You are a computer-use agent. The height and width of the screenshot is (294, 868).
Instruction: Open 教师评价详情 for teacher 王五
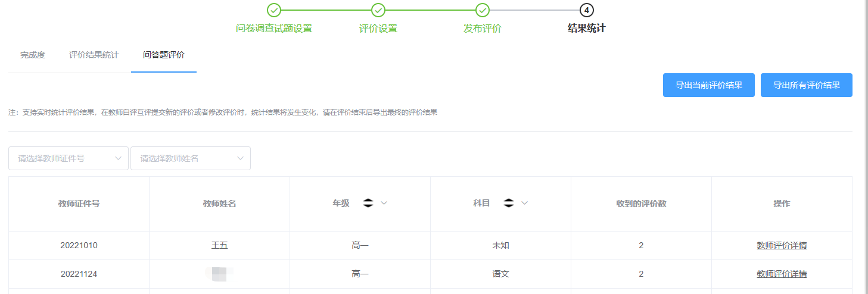coord(782,246)
